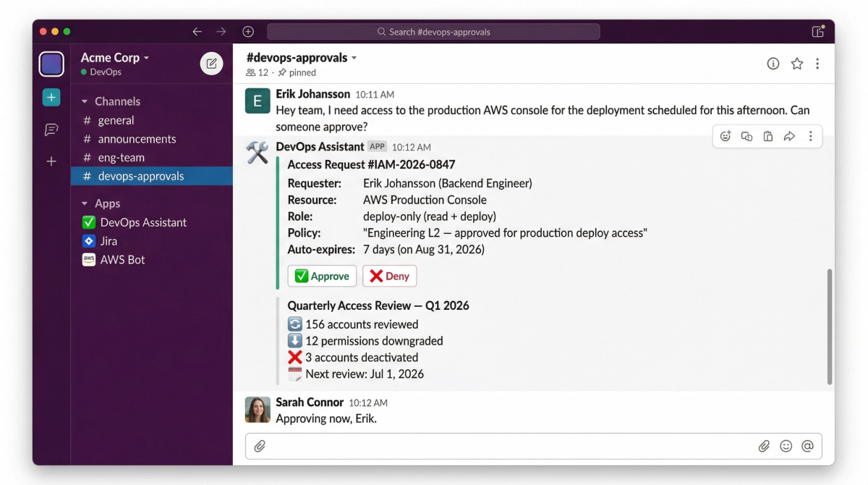This screenshot has width=868, height=485.
Task: Click the 10:11 AM timestamp
Action: [x=375, y=95]
